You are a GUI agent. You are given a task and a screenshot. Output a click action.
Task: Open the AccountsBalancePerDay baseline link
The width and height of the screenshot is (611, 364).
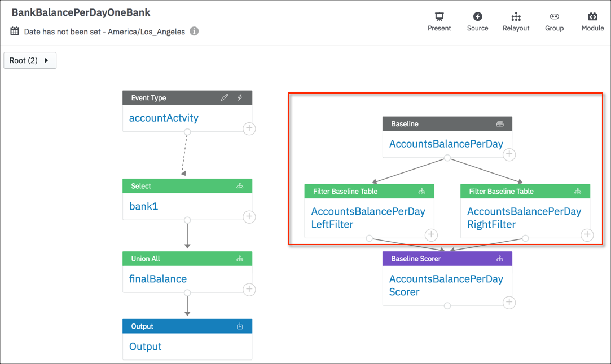pos(446,144)
